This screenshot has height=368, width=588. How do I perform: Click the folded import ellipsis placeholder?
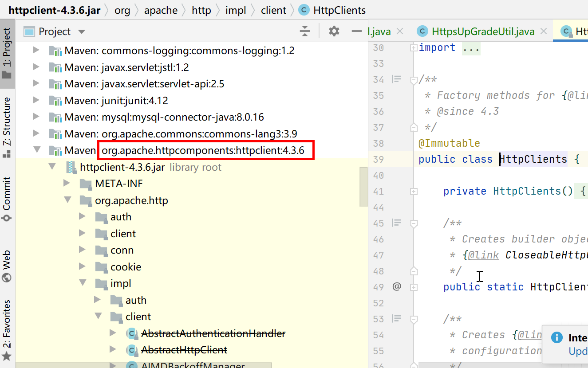click(471, 47)
